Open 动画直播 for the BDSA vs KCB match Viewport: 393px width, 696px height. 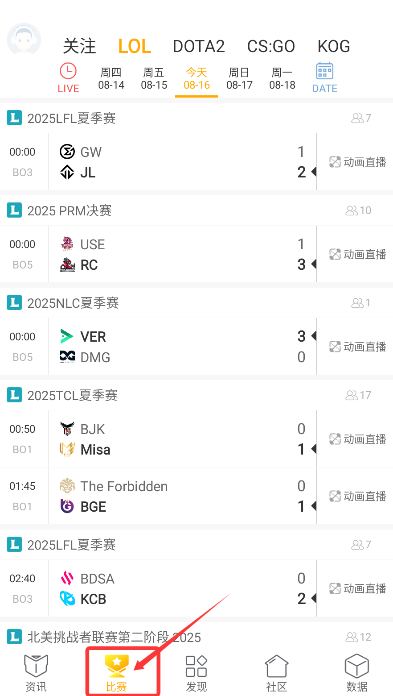coord(357,589)
